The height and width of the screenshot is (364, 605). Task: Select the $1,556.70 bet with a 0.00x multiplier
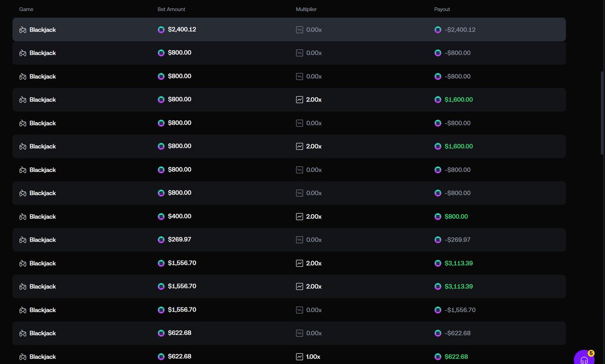(x=182, y=310)
